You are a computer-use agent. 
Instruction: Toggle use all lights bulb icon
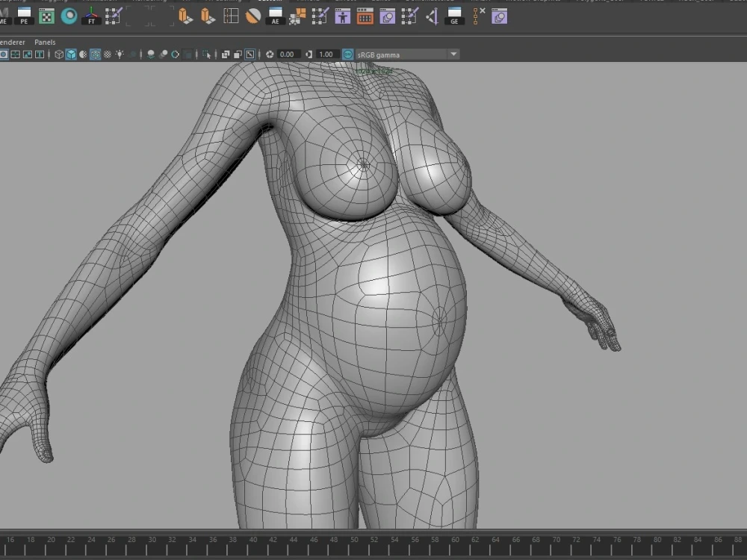120,55
